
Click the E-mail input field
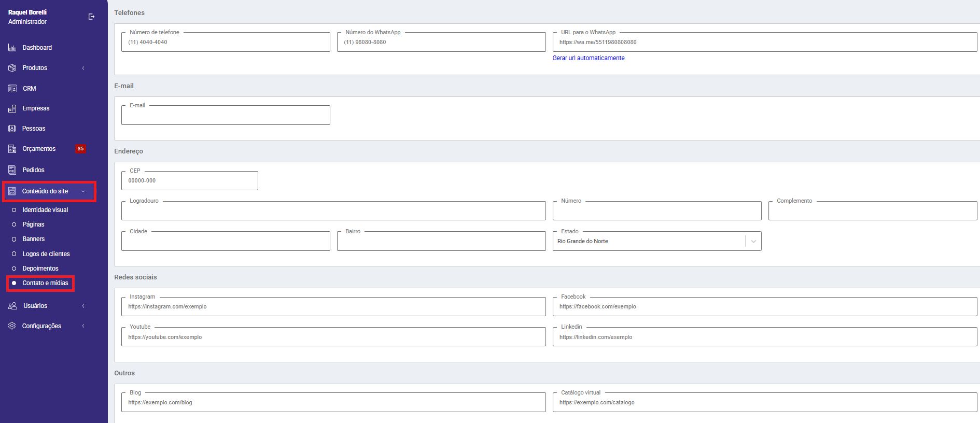[x=226, y=115]
